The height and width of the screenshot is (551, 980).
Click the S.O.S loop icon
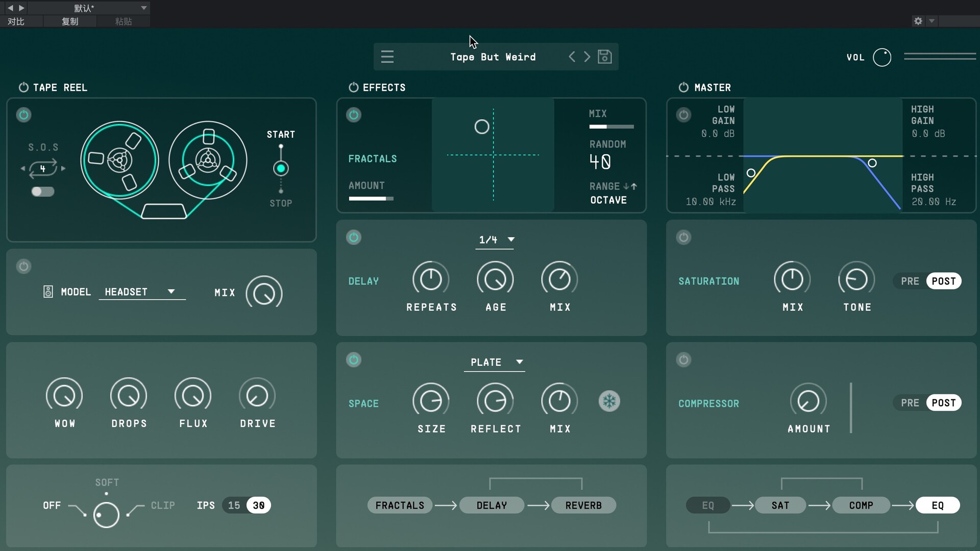[x=43, y=168]
